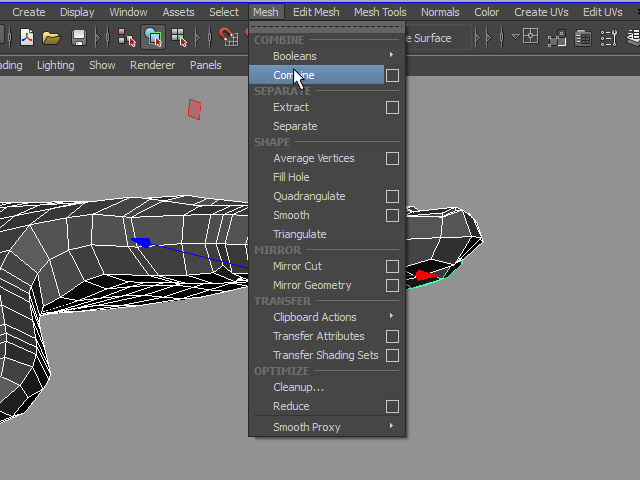Open the Assets menu
640x480 pixels.
point(178,12)
